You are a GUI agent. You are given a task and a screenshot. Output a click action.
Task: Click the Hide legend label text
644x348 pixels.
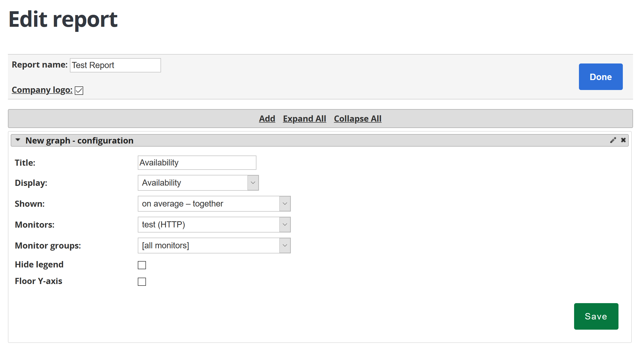pos(39,265)
